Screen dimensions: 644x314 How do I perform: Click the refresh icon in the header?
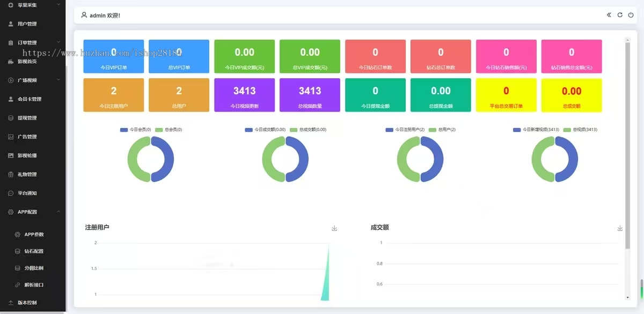620,15
